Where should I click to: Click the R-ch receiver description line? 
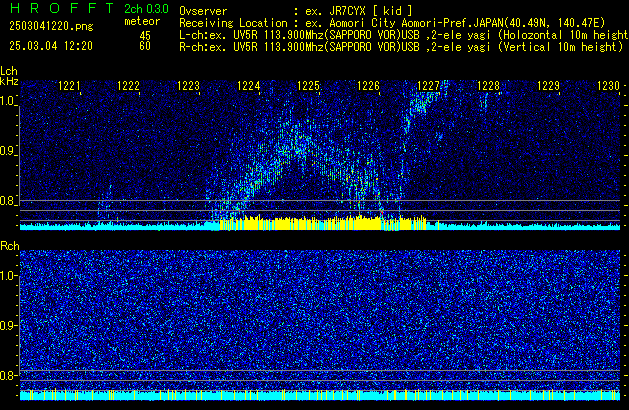[401, 47]
